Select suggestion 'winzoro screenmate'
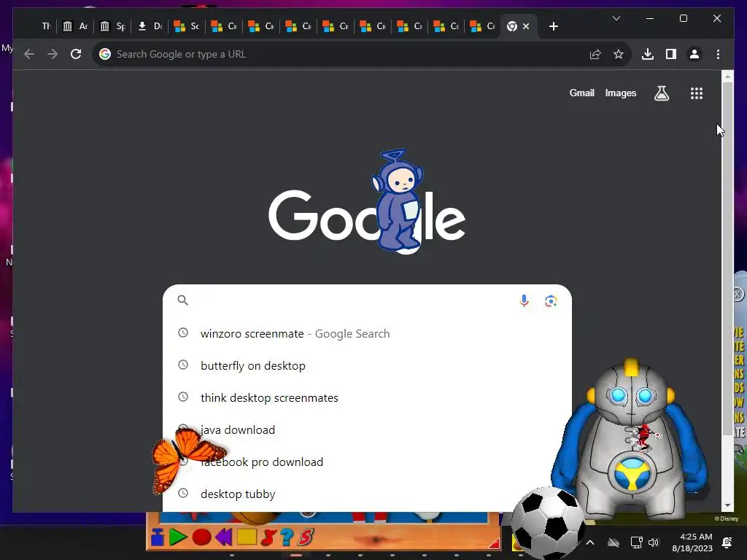The height and width of the screenshot is (560, 747). [367, 334]
